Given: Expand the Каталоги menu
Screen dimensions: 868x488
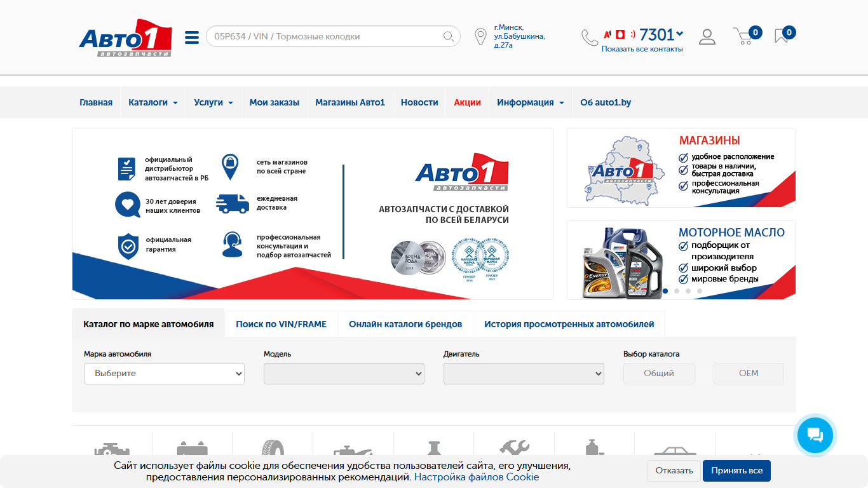Looking at the screenshot, I should tap(153, 102).
